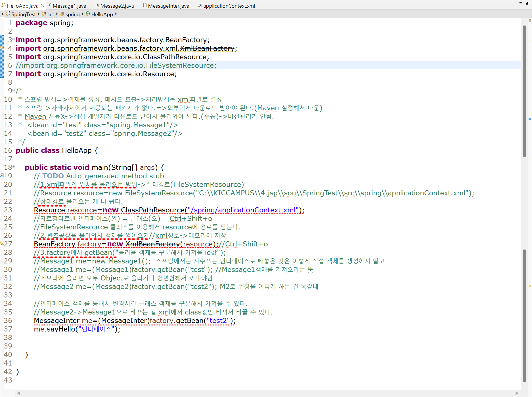Image resolution: width=532 pixels, height=397 pixels.
Task: Switch to the Message1.java tab
Action: 67,6
